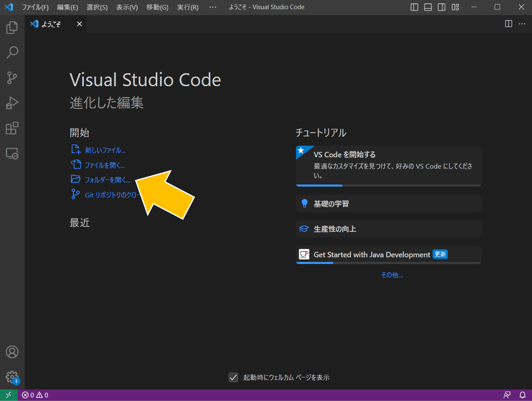This screenshot has height=401, width=532.
Task: Open the ファイル(F) menu
Action: 35,7
